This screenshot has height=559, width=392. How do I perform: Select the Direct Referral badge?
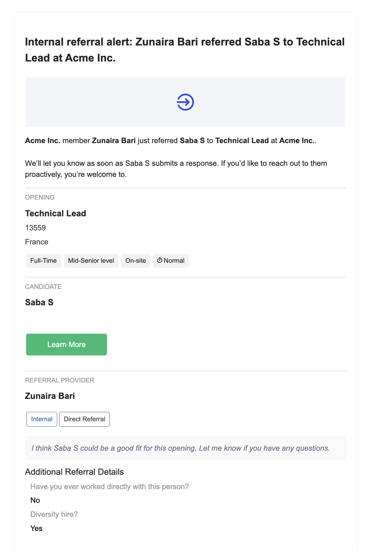tap(84, 419)
